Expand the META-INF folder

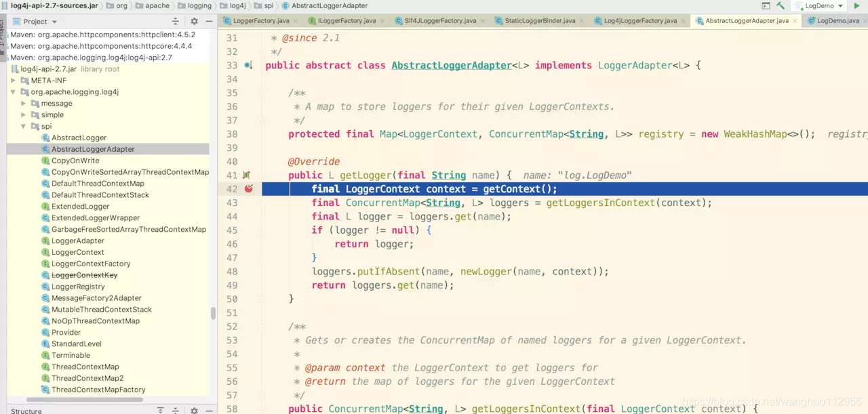[x=13, y=80]
